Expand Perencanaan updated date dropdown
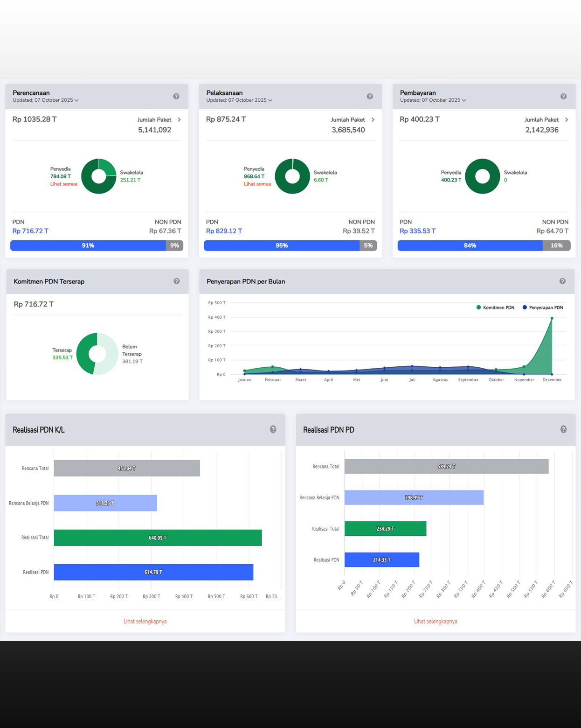Image resolution: width=581 pixels, height=728 pixels. click(x=76, y=100)
